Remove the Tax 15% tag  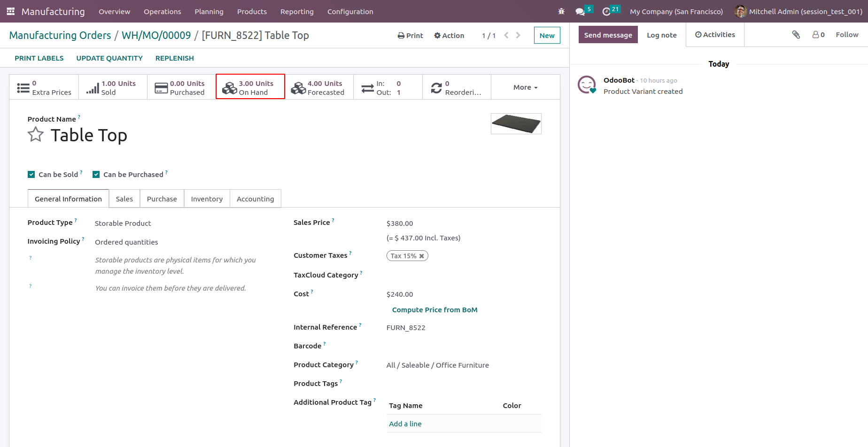(422, 256)
